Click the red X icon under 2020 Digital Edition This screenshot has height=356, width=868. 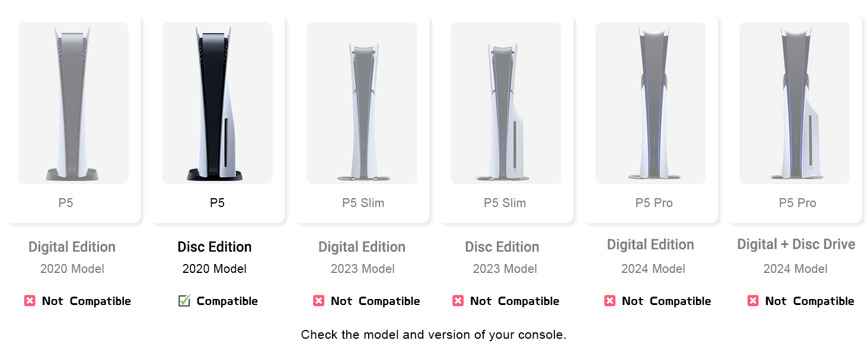point(30,301)
